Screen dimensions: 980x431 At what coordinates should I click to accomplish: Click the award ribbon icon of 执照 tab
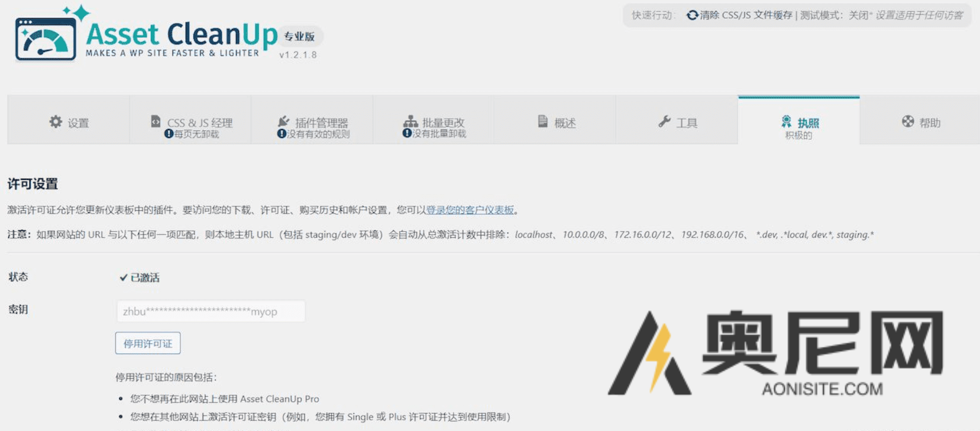(787, 122)
